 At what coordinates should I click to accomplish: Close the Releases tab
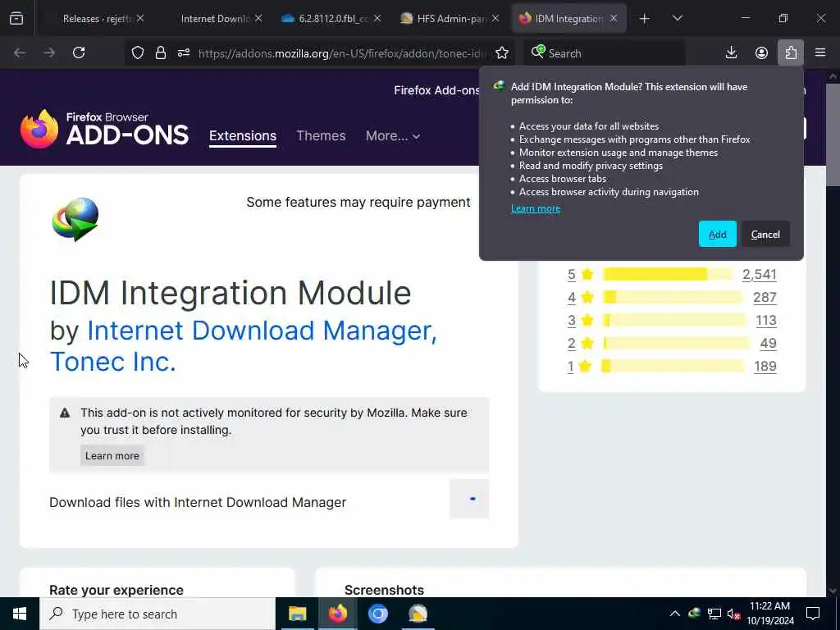tap(140, 18)
